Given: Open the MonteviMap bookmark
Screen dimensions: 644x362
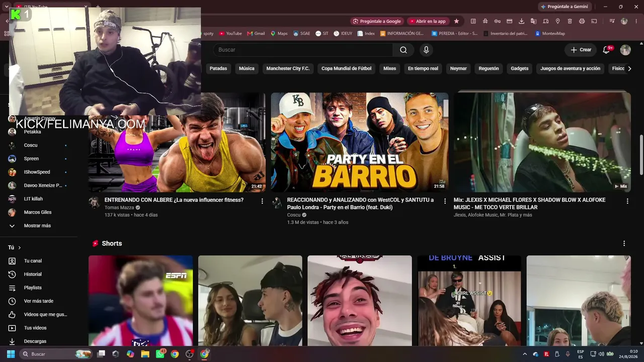Looking at the screenshot, I should point(550,34).
